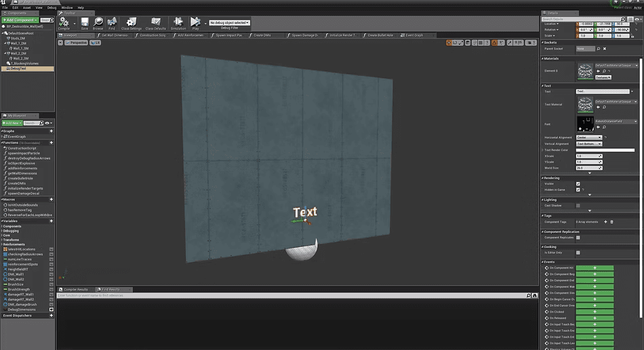Save the blueprint using Save icon
The width and height of the screenshot is (644, 350).
pyautogui.click(x=85, y=23)
